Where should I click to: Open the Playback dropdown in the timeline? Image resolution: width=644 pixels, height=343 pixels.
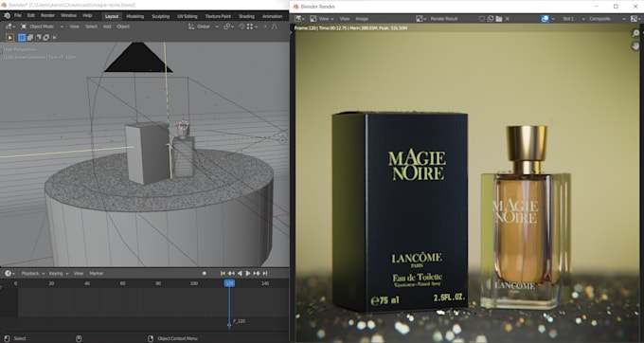[32, 273]
